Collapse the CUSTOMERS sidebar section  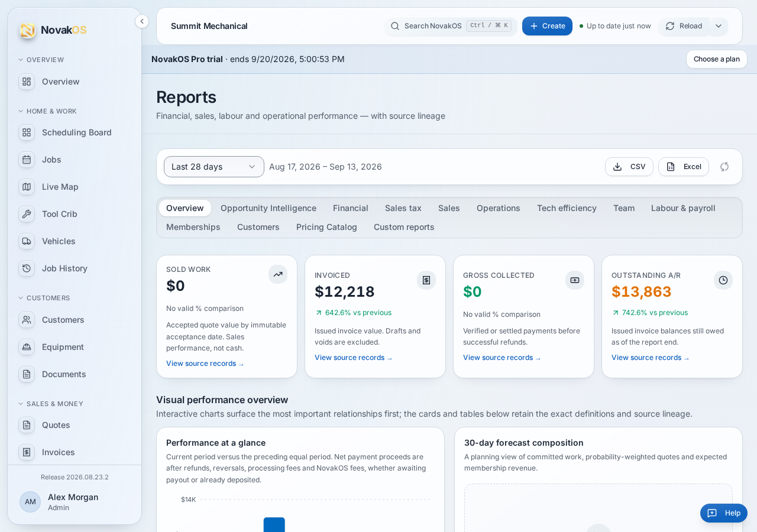pos(44,298)
